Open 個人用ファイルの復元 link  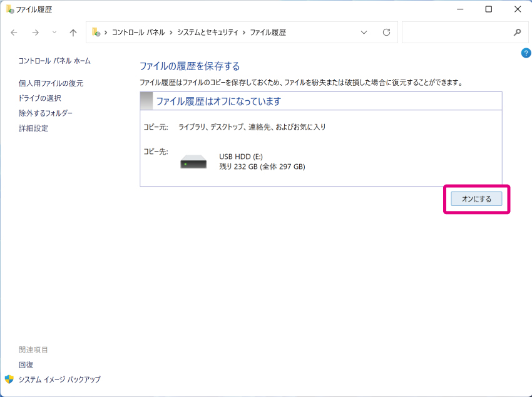[51, 83]
